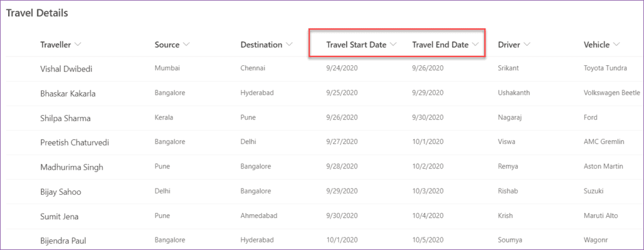The image size is (644, 250).
Task: Click end date 10/2/2020
Action: 428,166
